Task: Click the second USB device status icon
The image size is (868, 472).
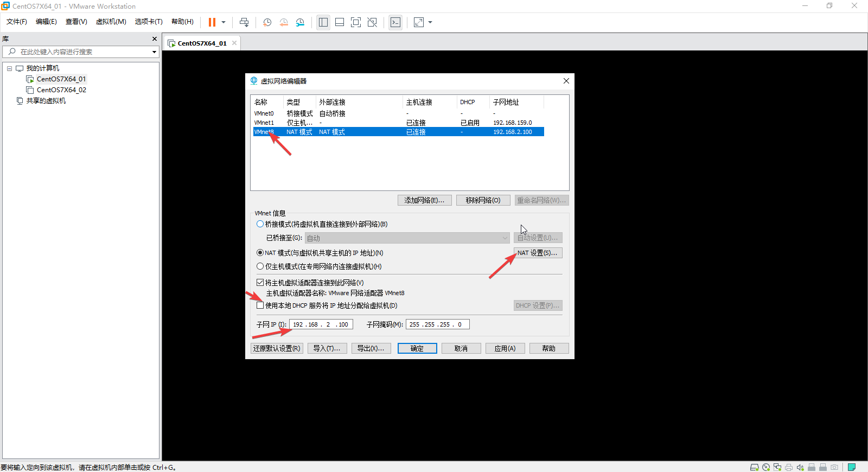Action: point(823,467)
